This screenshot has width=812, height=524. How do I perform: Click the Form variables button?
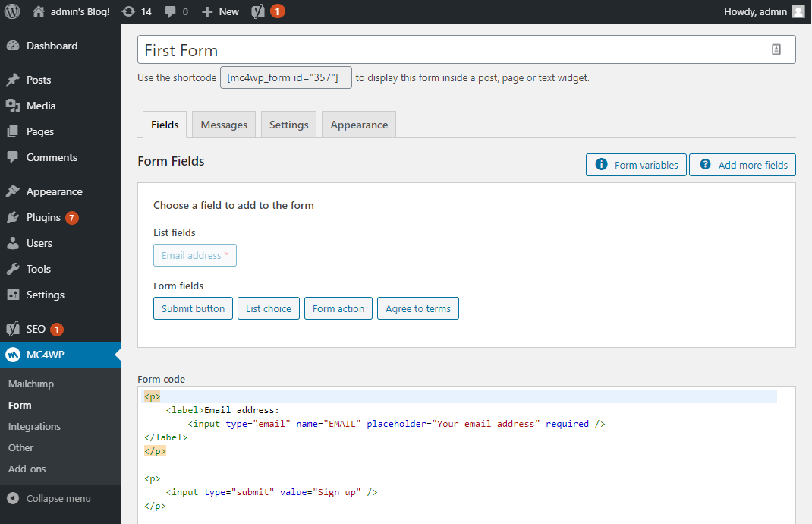coord(636,165)
